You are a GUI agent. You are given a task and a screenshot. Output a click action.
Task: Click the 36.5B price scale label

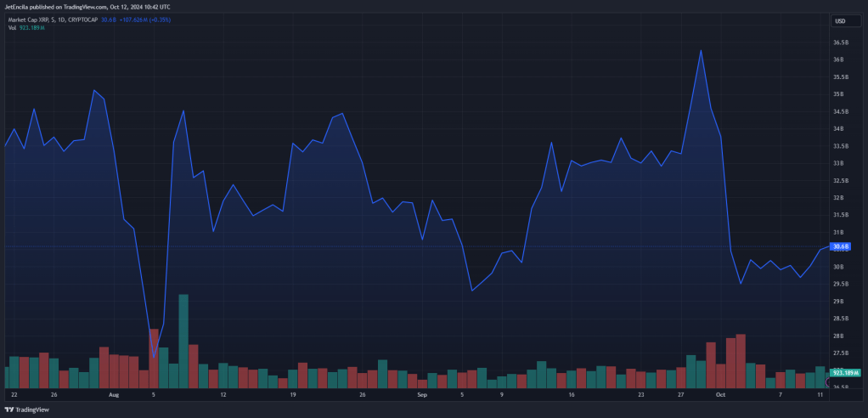click(x=842, y=42)
